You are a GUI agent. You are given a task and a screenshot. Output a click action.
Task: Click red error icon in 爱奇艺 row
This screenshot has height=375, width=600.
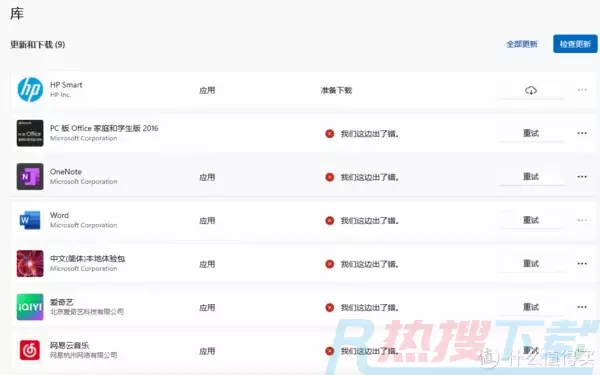pyautogui.click(x=329, y=307)
